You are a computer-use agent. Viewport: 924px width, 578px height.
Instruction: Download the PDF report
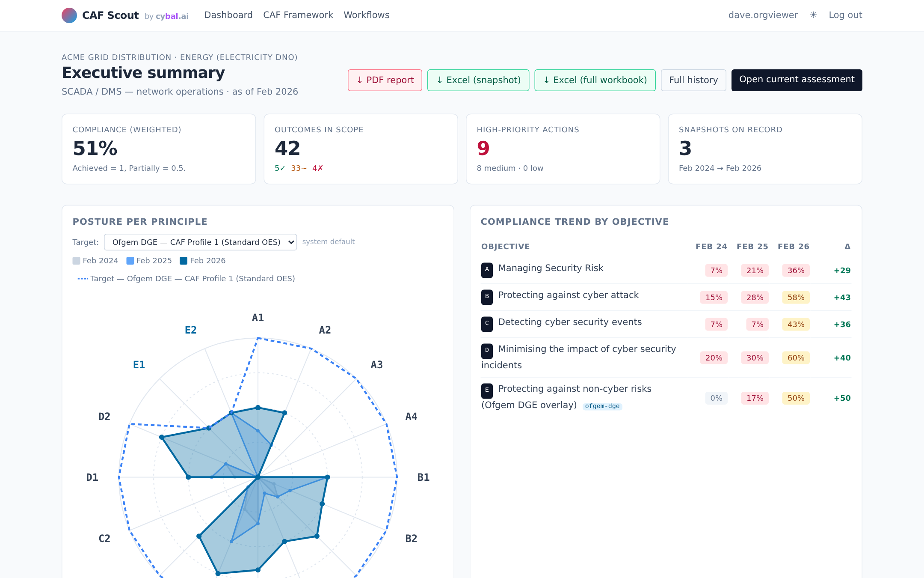pos(385,80)
